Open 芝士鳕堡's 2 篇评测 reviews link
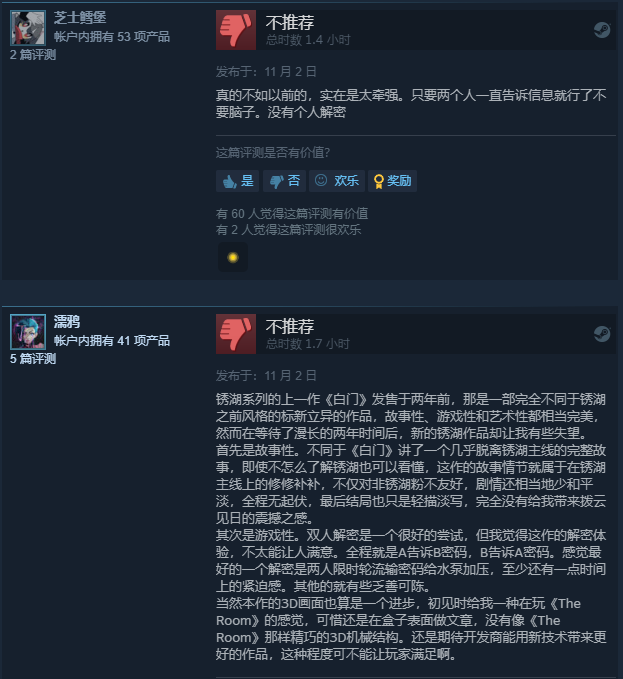The height and width of the screenshot is (679, 623). pyautogui.click(x=33, y=55)
